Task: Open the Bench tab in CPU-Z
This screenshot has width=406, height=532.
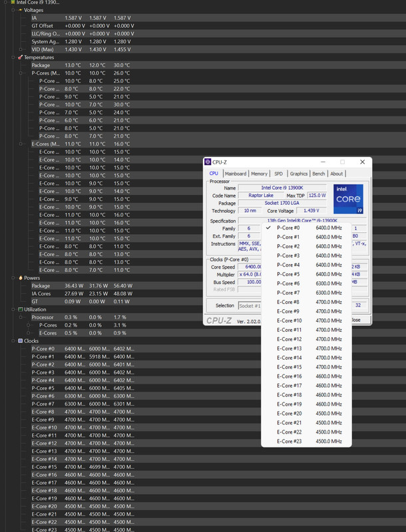Action: tap(318, 174)
